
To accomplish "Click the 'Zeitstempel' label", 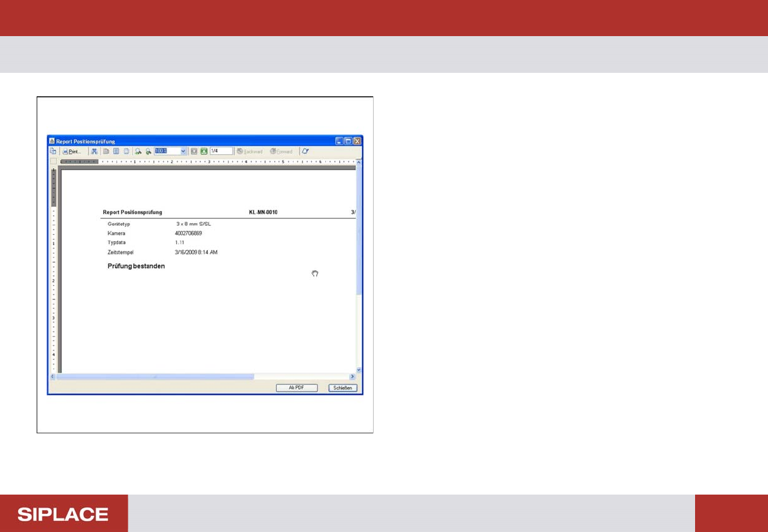I will [x=121, y=252].
